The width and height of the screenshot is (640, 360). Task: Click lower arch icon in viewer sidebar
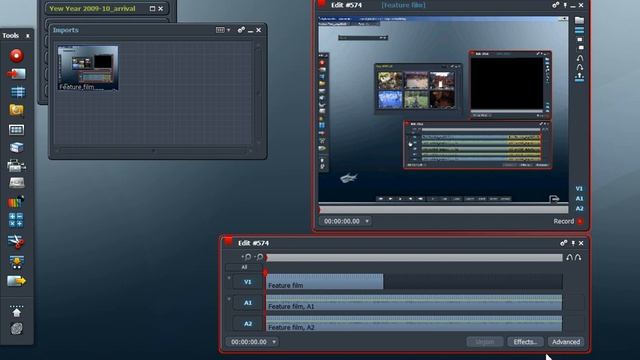pos(580,67)
